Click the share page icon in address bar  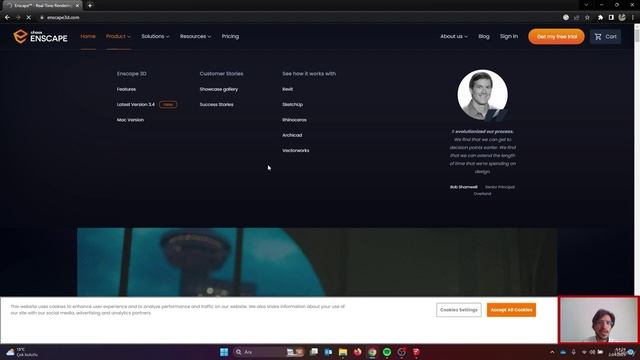576,17
